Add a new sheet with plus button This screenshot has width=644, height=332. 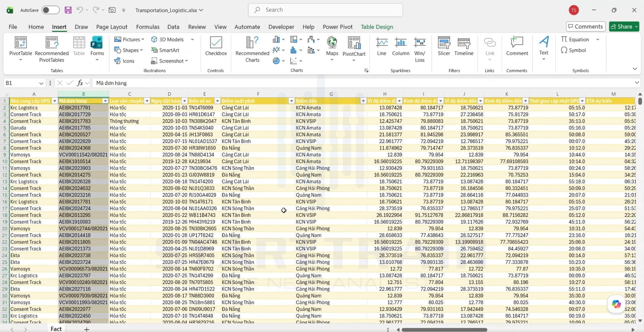coord(87,329)
